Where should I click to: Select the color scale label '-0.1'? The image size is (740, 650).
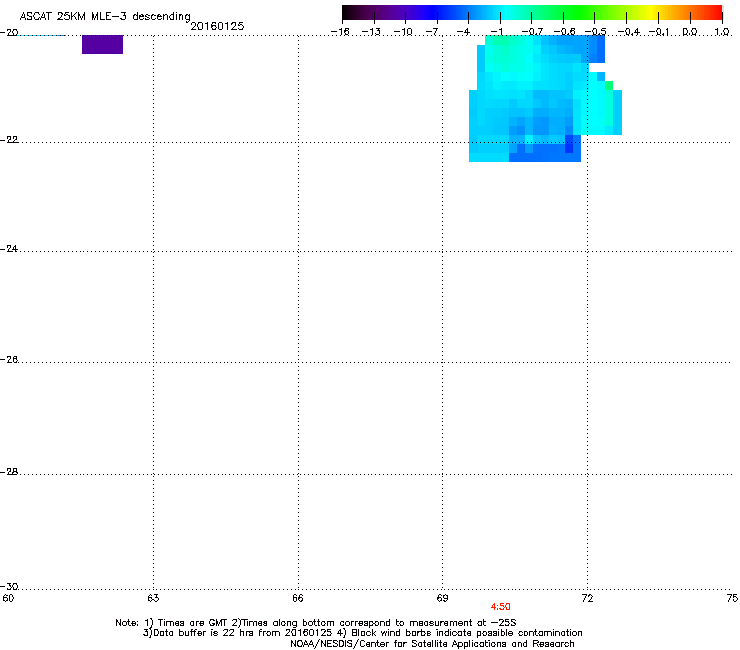pyautogui.click(x=659, y=32)
